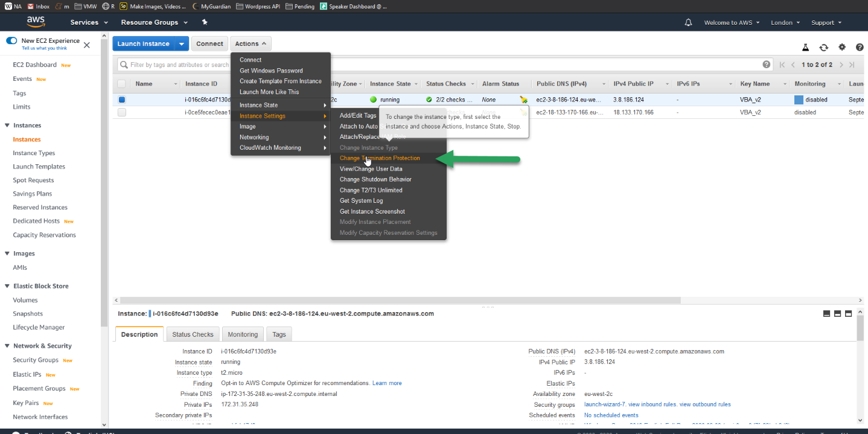Go to last page of results
The image size is (868, 434).
pos(852,65)
